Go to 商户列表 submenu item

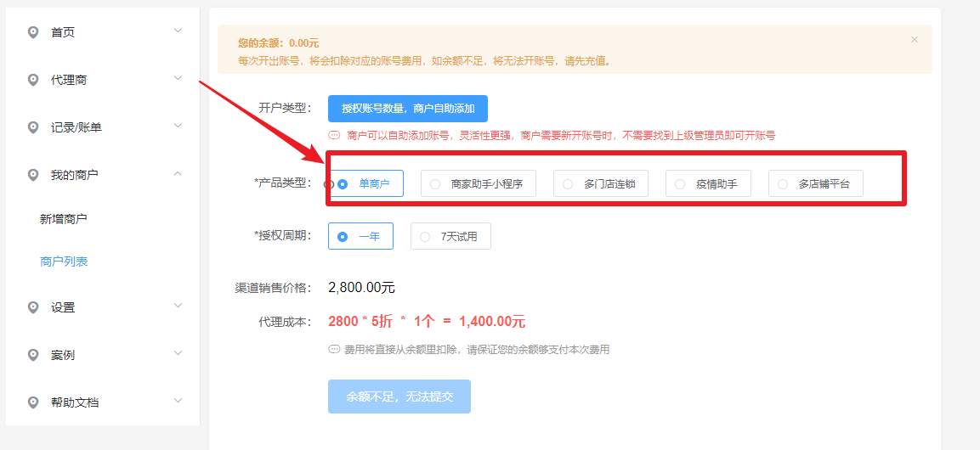[x=64, y=262]
